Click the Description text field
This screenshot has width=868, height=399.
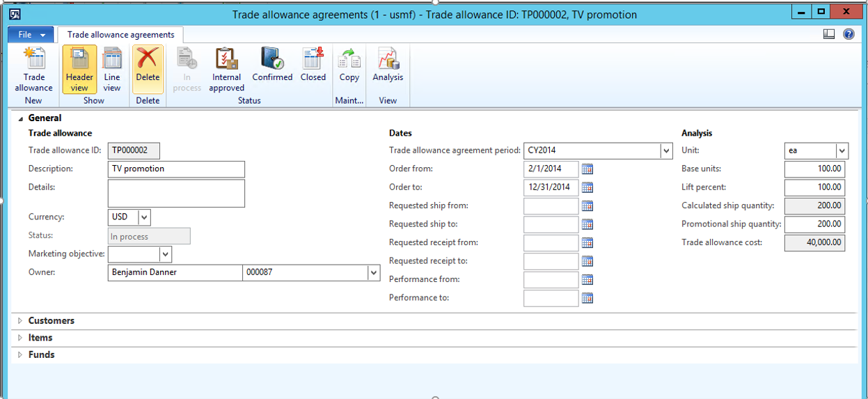[176, 169]
